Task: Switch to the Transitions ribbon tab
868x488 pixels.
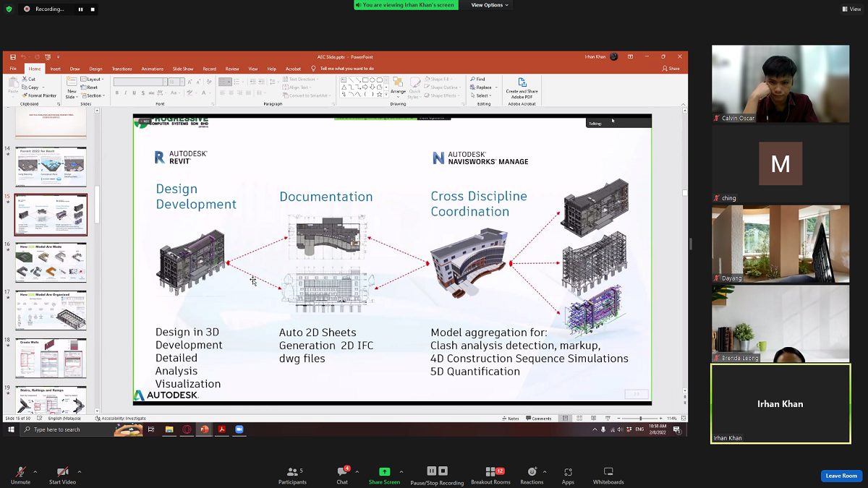Action: pos(122,69)
